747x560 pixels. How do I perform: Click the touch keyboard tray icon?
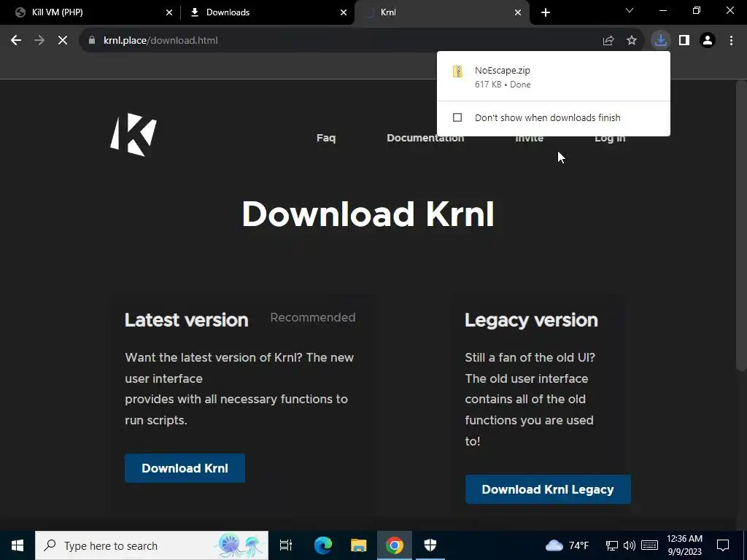649,545
